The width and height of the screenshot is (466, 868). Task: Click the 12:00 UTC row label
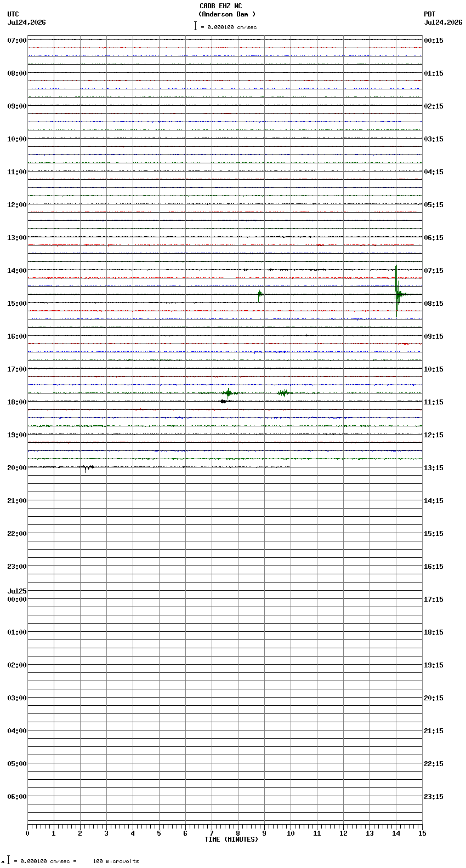[17, 205]
